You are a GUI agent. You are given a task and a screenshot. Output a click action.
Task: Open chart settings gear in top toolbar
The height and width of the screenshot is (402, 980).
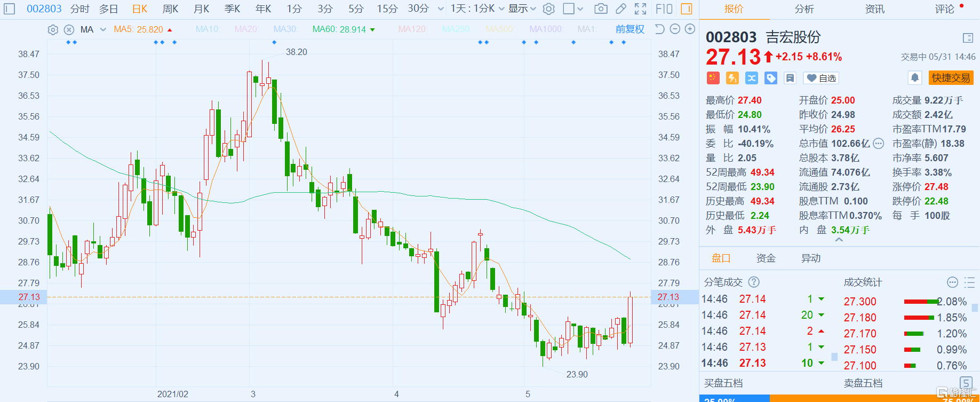pyautogui.click(x=549, y=9)
